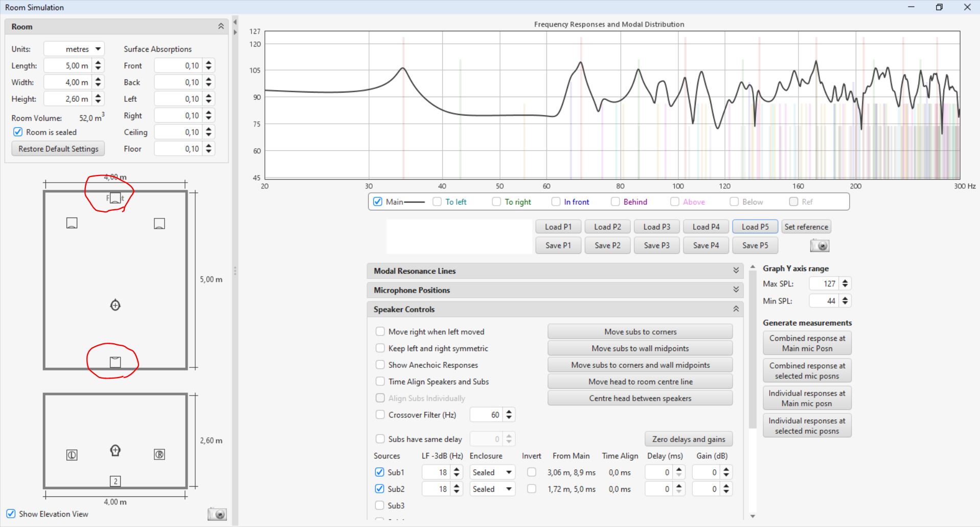
Task: Click Set reference button
Action: pos(806,227)
